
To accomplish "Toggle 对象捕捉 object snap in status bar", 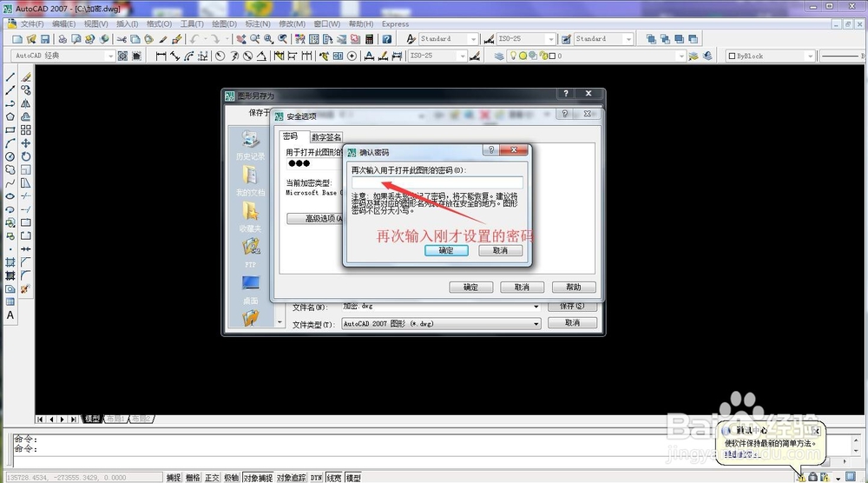I will point(258,478).
